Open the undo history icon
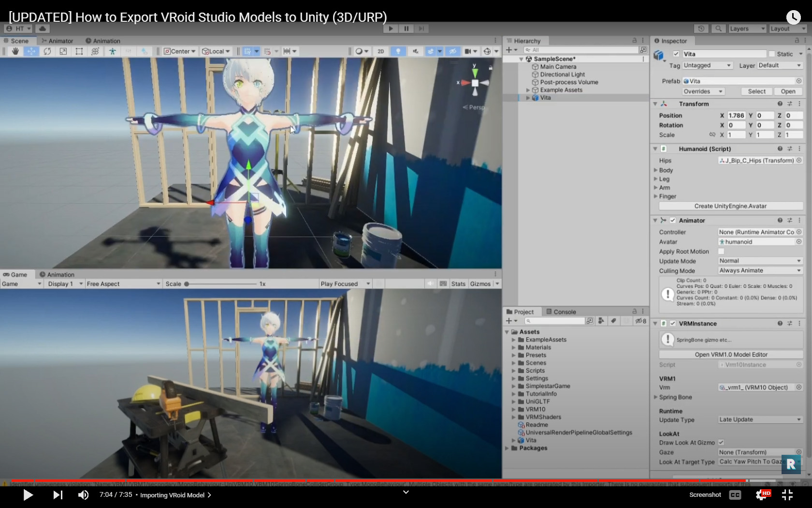This screenshot has width=812, height=508. [x=701, y=29]
